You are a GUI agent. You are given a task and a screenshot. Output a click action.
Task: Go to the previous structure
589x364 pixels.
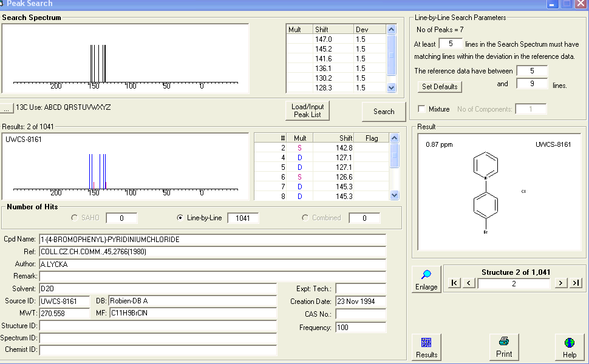(469, 283)
